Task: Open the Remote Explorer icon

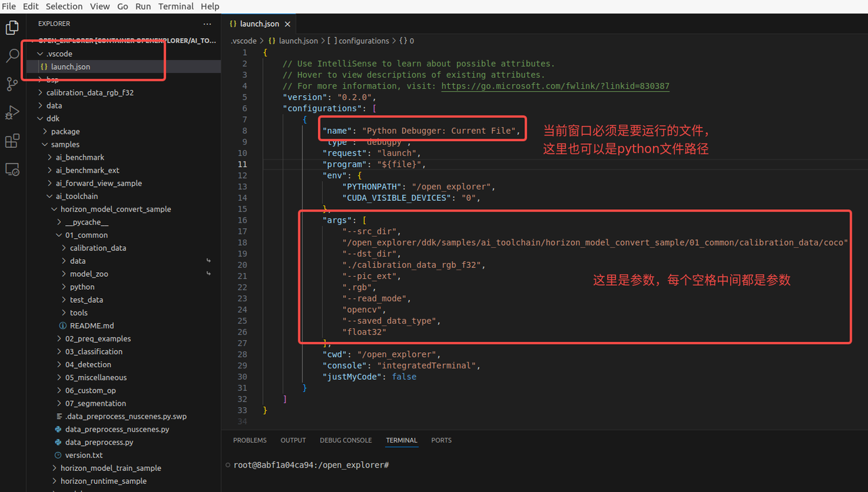Action: (x=12, y=170)
